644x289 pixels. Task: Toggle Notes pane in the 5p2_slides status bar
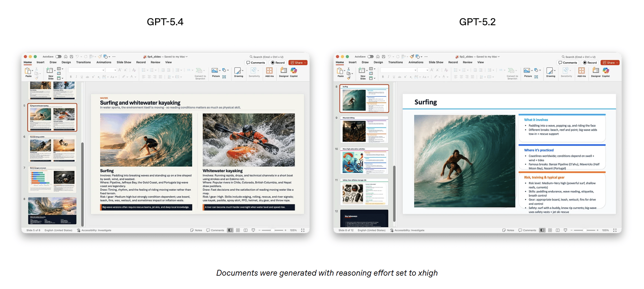508,230
